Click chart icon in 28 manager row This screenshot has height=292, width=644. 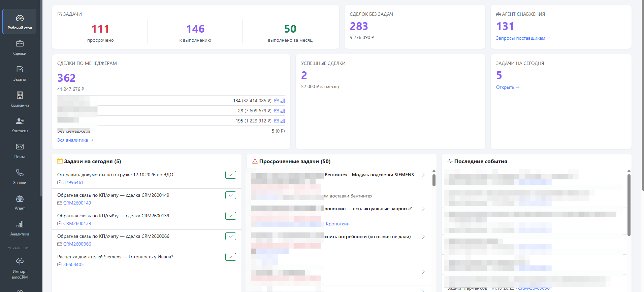pos(283,111)
